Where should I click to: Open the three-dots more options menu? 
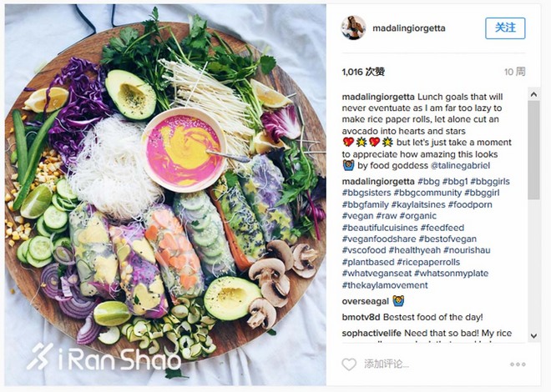click(518, 364)
